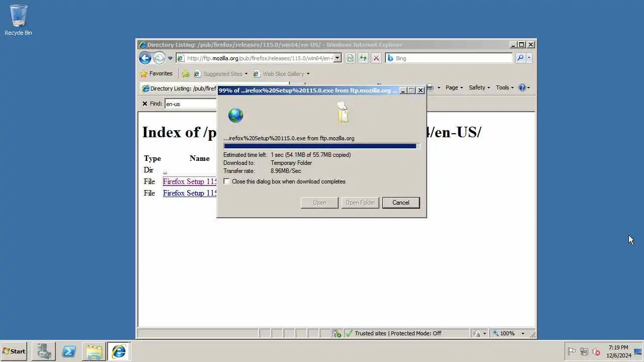The width and height of the screenshot is (644, 362).
Task: Click the muted volume tray icon
Action: [596, 351]
